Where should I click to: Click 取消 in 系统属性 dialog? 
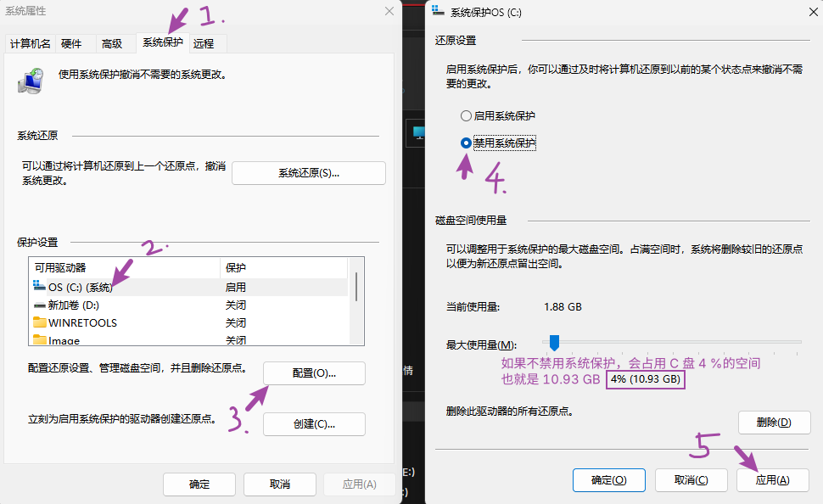tap(280, 484)
